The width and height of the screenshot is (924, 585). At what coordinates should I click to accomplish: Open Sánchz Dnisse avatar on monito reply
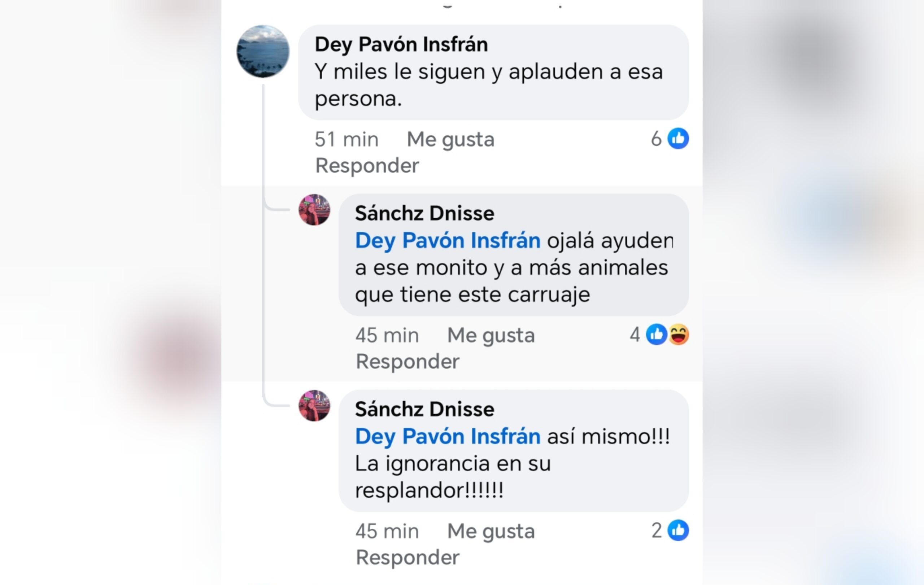(x=314, y=210)
